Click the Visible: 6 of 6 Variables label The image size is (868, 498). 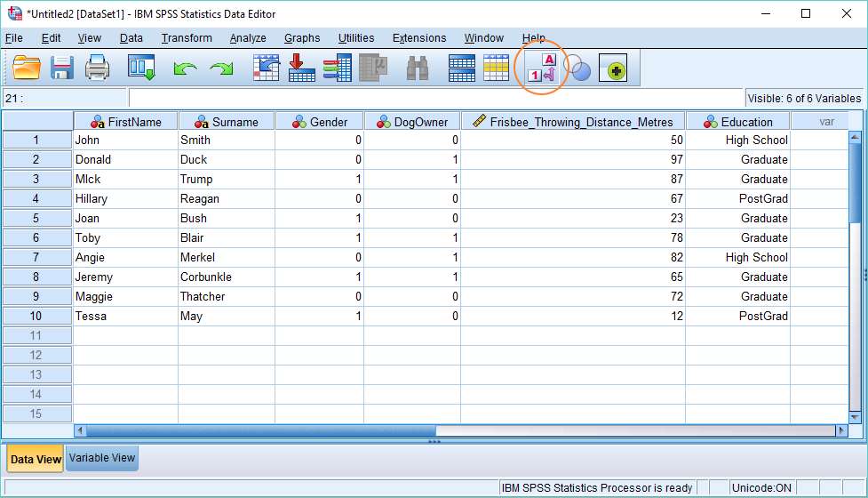point(804,98)
